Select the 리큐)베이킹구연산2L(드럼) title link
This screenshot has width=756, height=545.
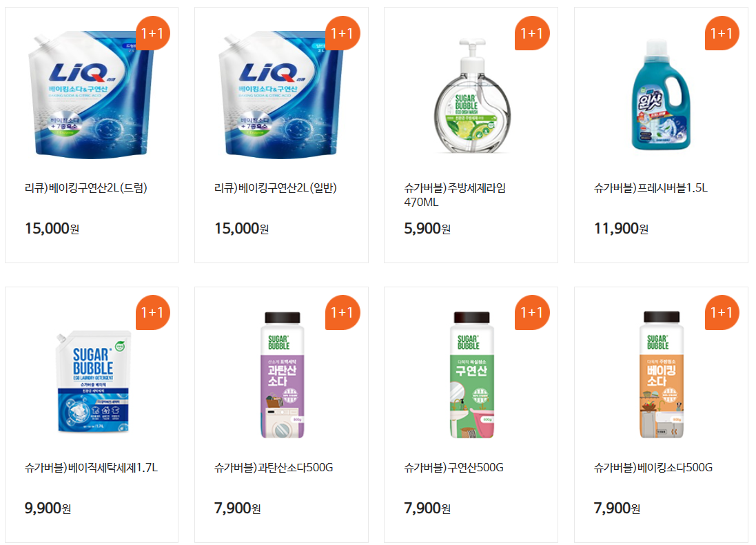pyautogui.click(x=86, y=188)
